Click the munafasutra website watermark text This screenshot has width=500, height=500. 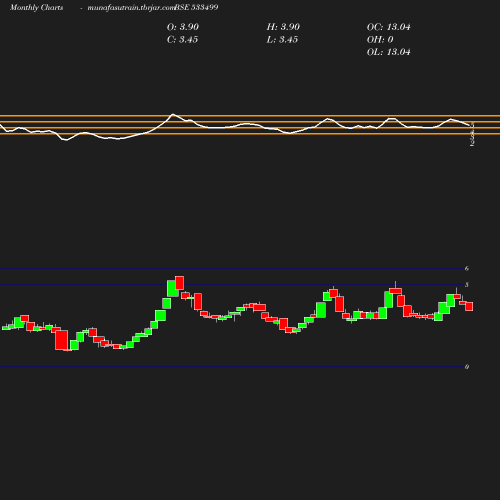coord(131,7)
